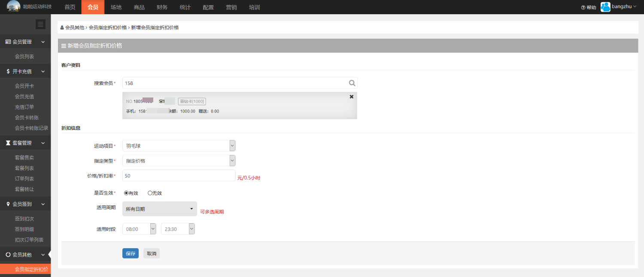Open the 财务 top navigation menu
Screen dimensions: 644x277
point(162,7)
